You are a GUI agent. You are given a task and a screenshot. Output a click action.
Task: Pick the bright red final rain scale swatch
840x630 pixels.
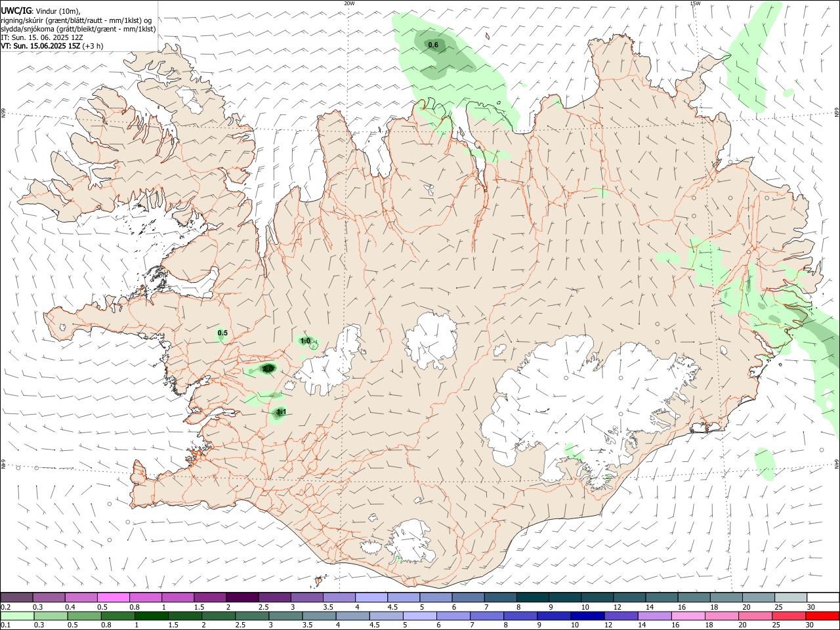tap(822, 616)
